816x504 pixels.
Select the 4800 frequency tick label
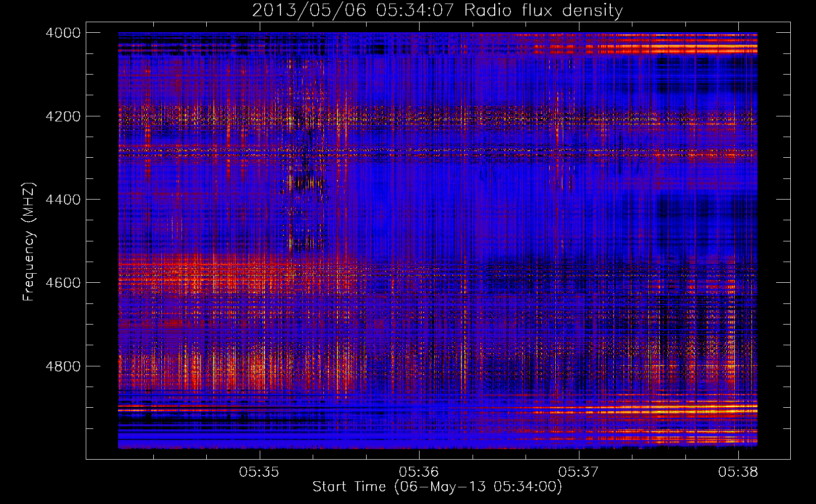click(x=63, y=366)
